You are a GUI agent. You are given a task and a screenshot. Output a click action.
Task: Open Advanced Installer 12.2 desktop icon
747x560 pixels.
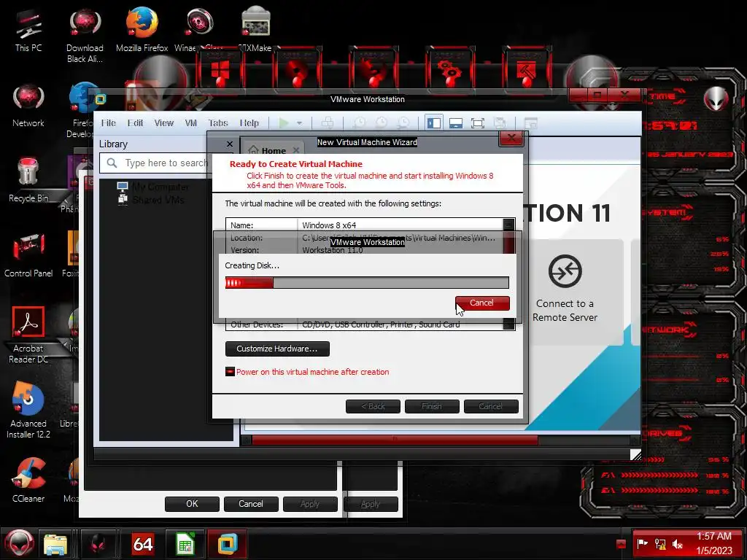coord(28,410)
